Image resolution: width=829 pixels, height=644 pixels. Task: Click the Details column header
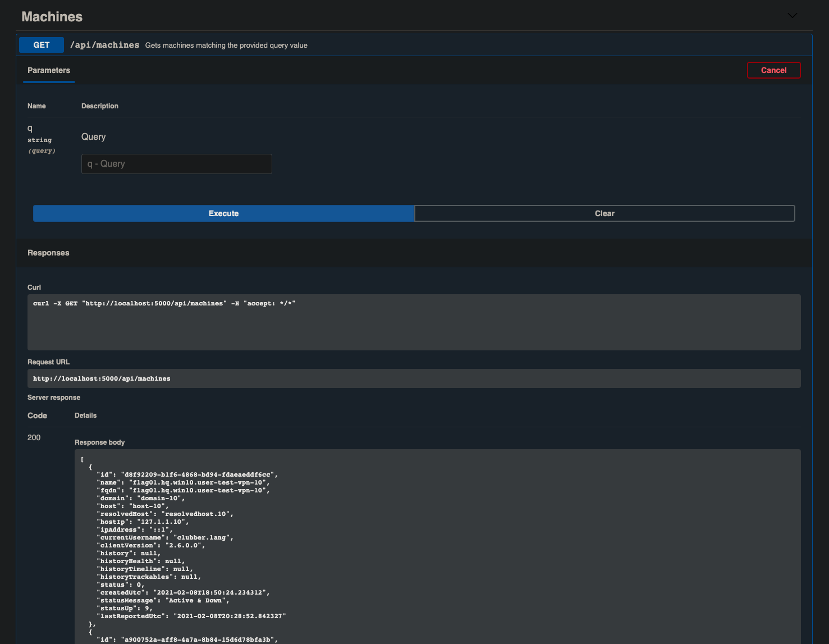pyautogui.click(x=86, y=415)
